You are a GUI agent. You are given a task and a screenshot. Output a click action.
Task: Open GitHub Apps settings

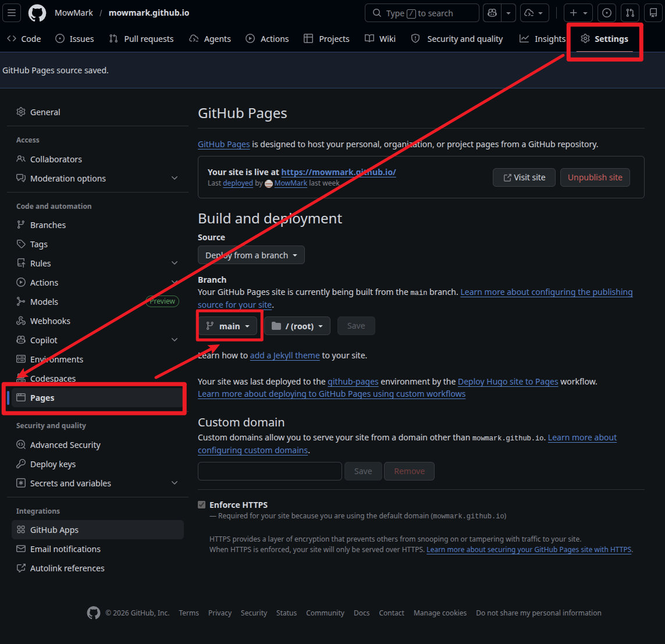98,529
